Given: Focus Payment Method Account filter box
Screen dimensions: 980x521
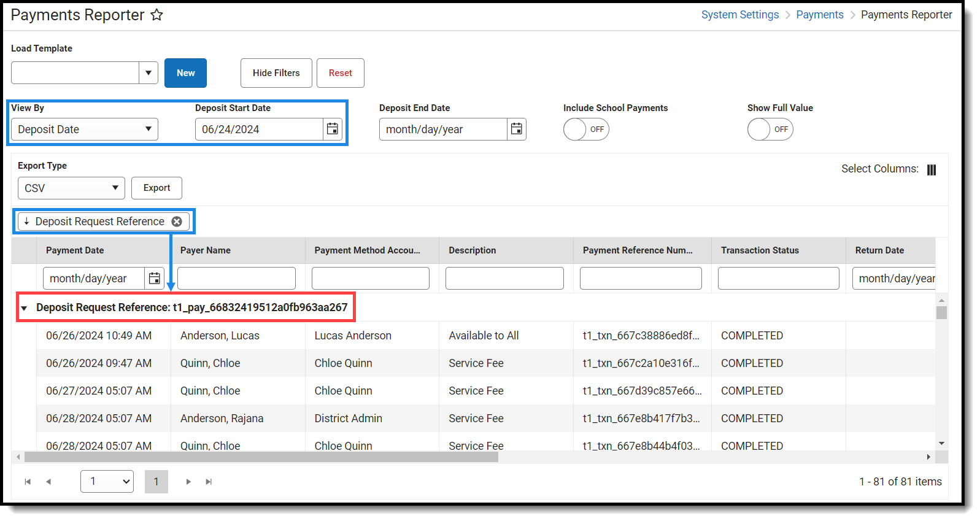Looking at the screenshot, I should 371,278.
